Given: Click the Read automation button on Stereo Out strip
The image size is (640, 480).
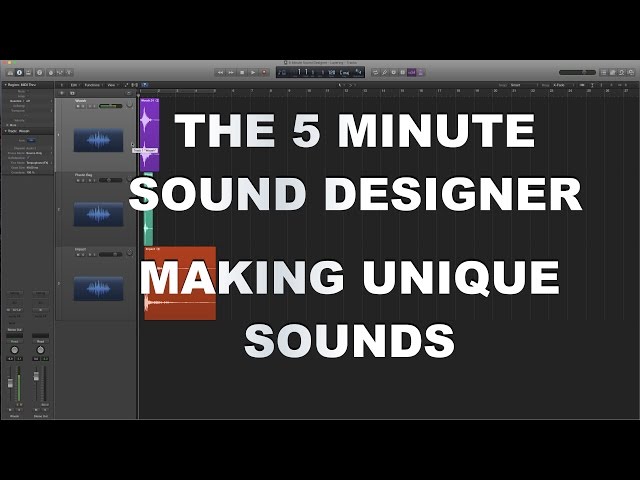Looking at the screenshot, I should (40, 341).
